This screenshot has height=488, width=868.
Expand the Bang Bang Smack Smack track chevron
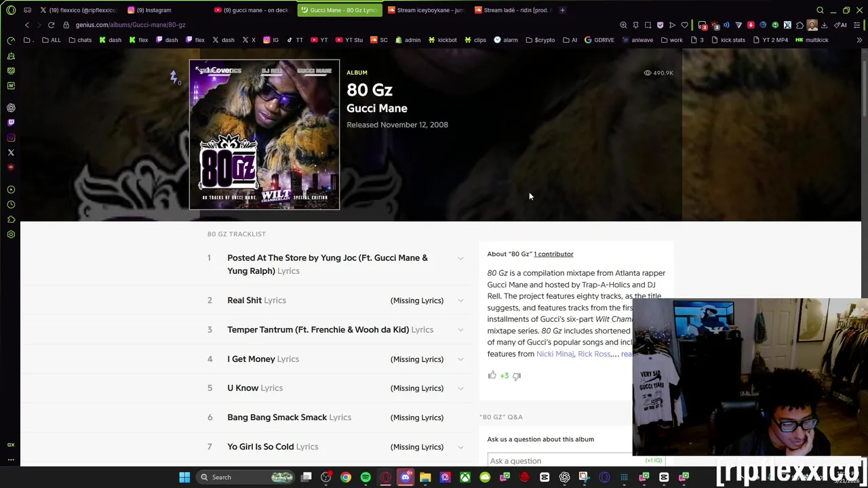click(x=460, y=418)
